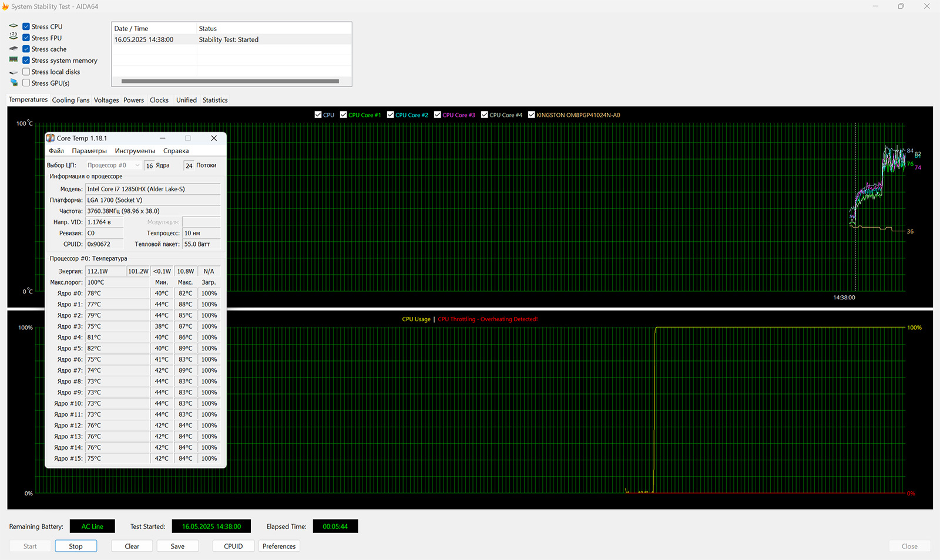Click the GPU monitor icon beside Stress GPU(s)
The image size is (940, 560).
tap(14, 83)
